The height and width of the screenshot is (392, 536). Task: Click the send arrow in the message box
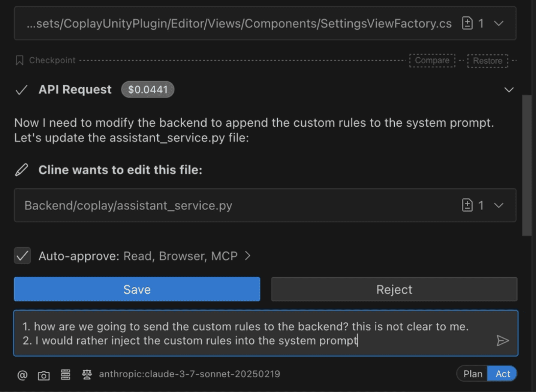503,341
